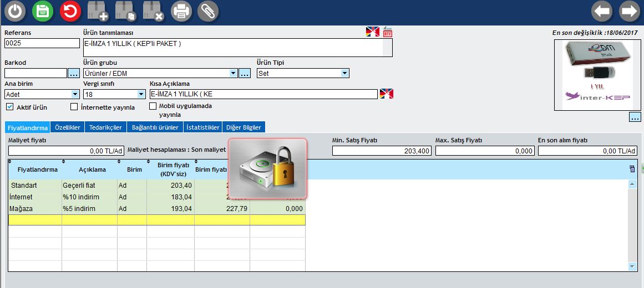Click ellipsis button below product image
The width and height of the screenshot is (644, 288).
(x=635, y=117)
